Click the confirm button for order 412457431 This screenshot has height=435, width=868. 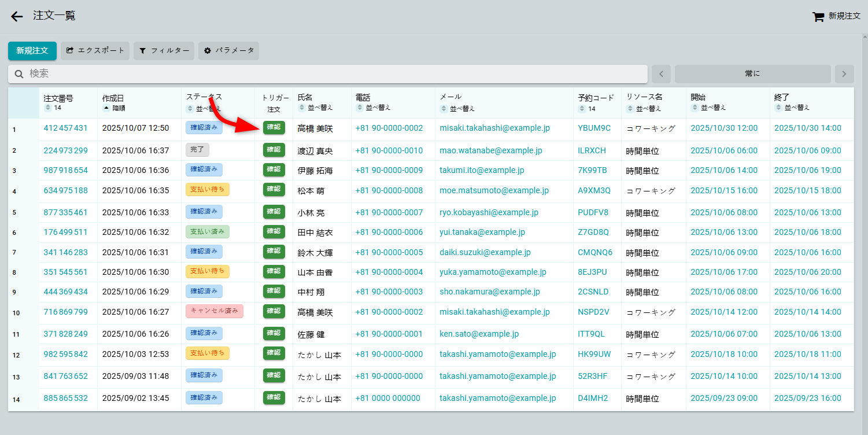274,128
